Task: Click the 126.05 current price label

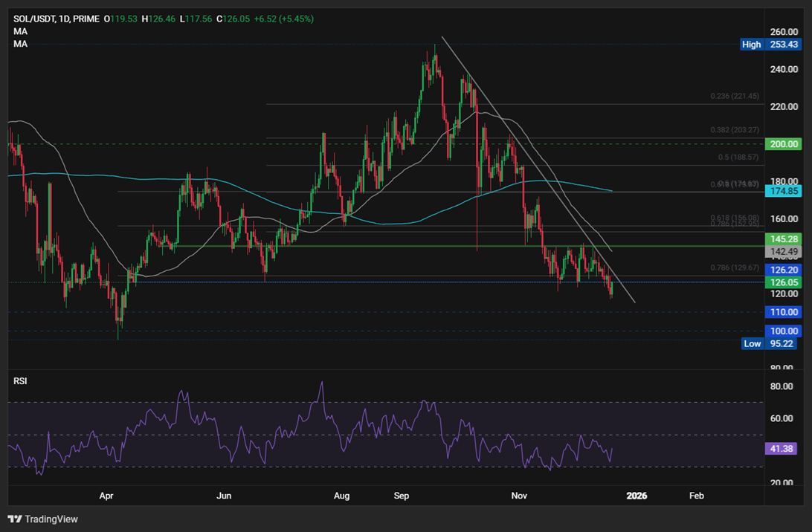Action: tap(783, 282)
